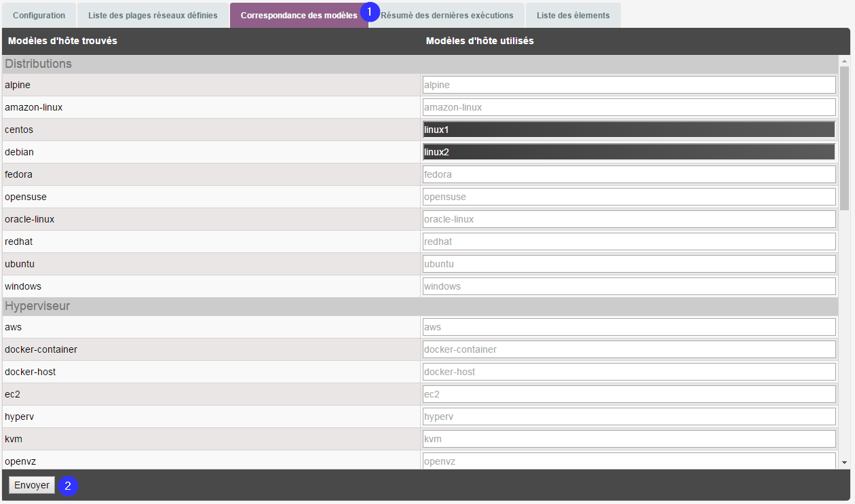The height and width of the screenshot is (504, 855).
Task: Edit the centos field containing linux1
Action: click(628, 130)
